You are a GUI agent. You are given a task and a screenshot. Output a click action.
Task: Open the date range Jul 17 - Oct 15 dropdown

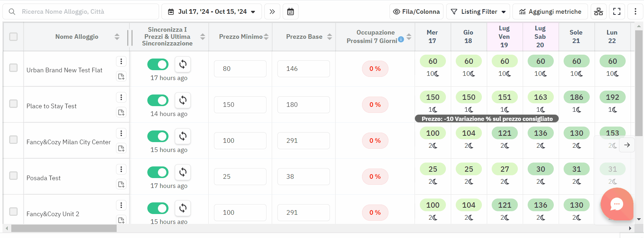[211, 12]
